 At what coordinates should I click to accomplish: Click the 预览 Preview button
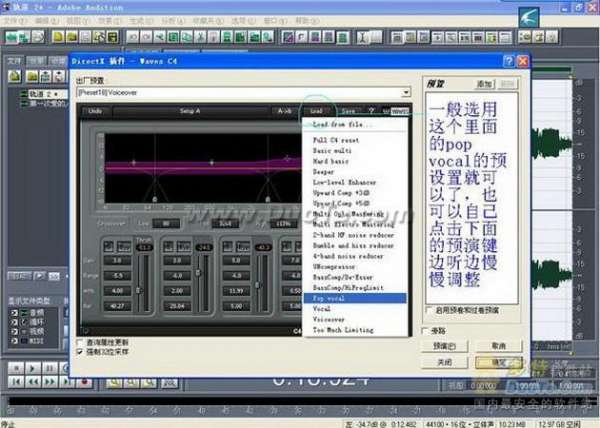pos(444,346)
